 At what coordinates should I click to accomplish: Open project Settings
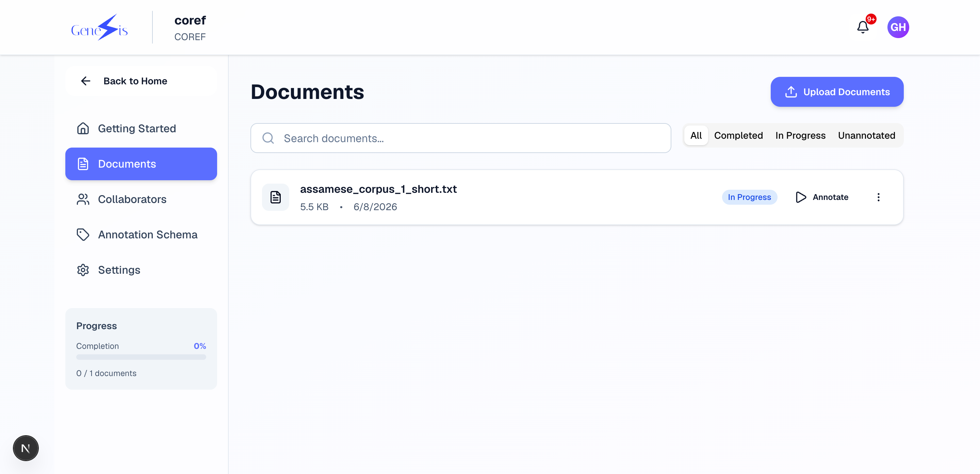pos(141,270)
